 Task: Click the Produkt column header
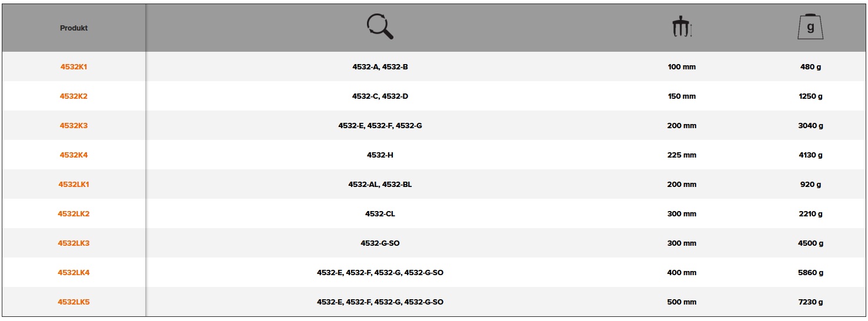tap(74, 28)
